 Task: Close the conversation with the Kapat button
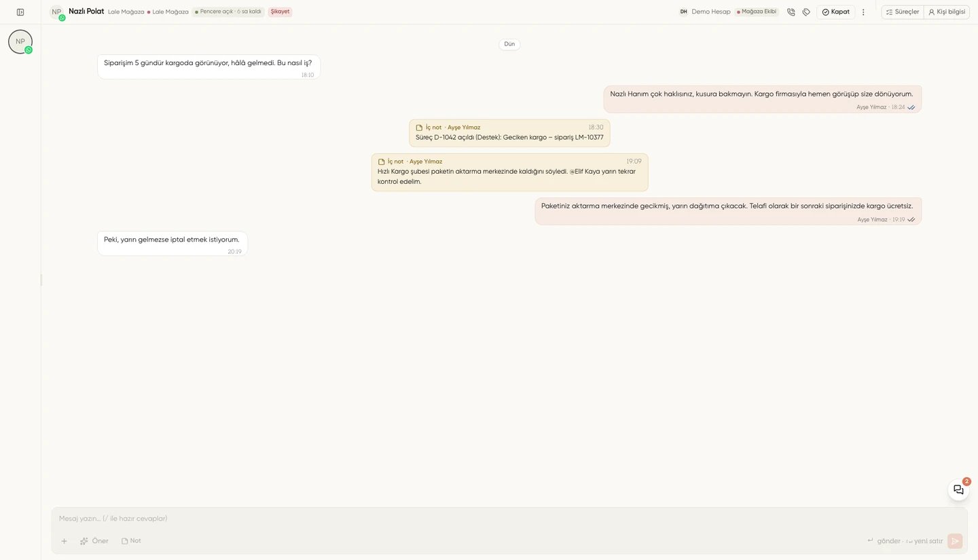[x=835, y=12]
